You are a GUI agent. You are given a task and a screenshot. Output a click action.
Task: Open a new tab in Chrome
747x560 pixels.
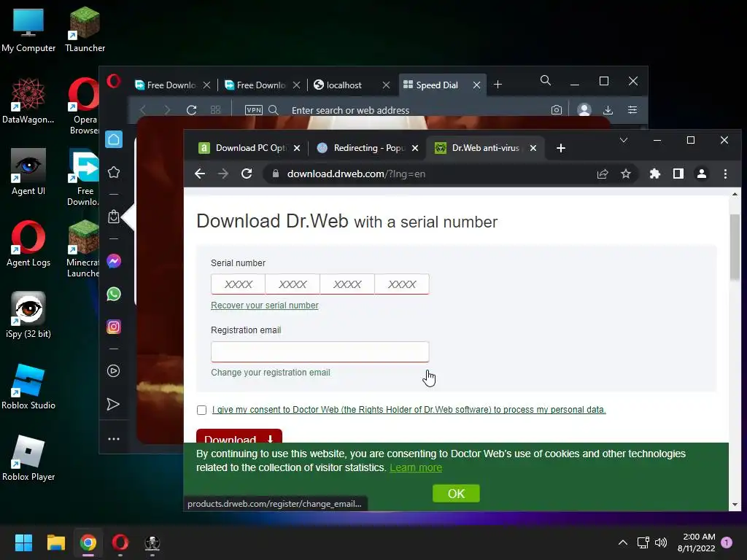(x=561, y=148)
